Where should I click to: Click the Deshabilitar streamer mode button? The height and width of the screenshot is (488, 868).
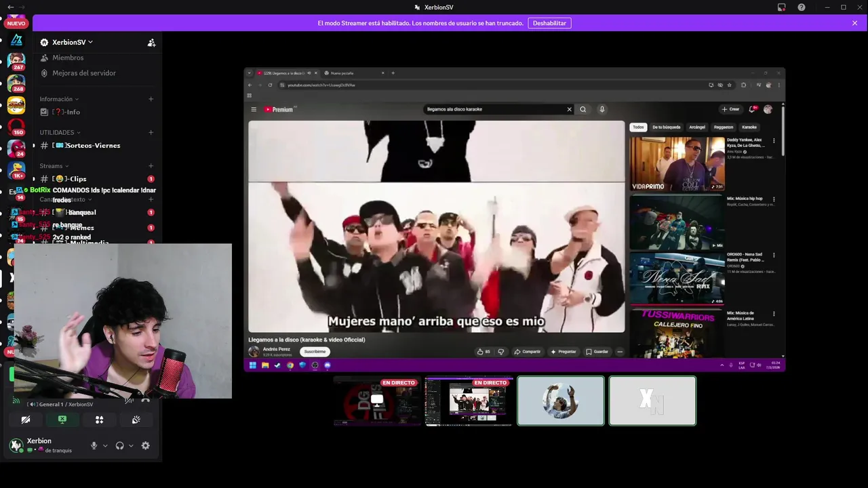(549, 23)
